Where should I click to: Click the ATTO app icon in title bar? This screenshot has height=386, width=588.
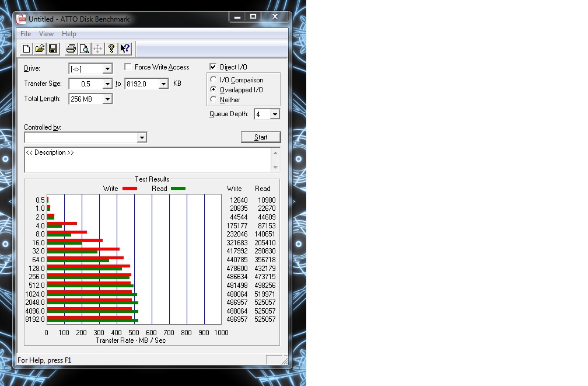click(22, 19)
